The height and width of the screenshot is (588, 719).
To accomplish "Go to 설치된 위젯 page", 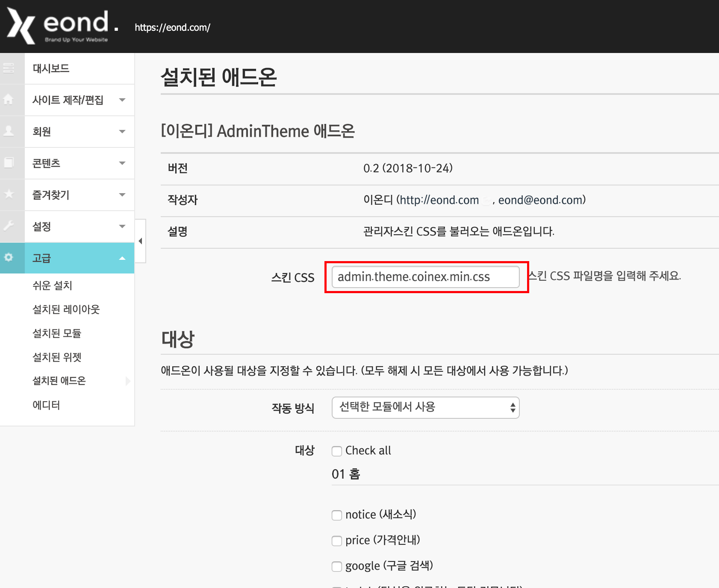I will (57, 357).
